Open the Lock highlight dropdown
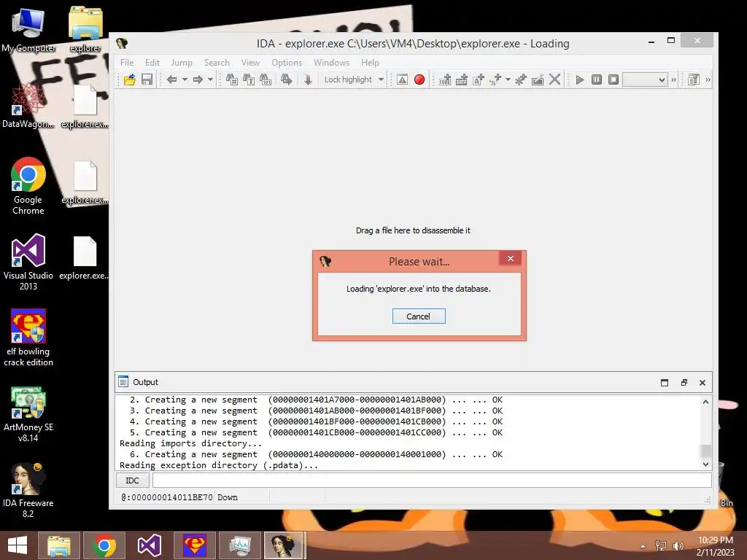Image resolution: width=747 pixels, height=560 pixels. click(x=381, y=79)
